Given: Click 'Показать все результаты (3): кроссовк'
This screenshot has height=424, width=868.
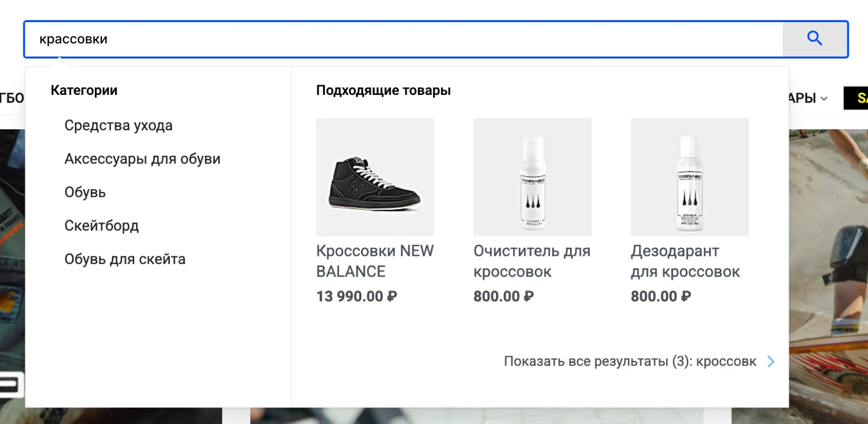Looking at the screenshot, I should pyautogui.click(x=630, y=361).
